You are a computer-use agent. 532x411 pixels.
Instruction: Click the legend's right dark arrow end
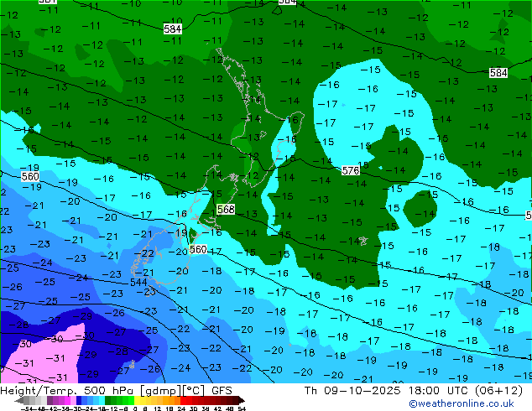(242, 400)
